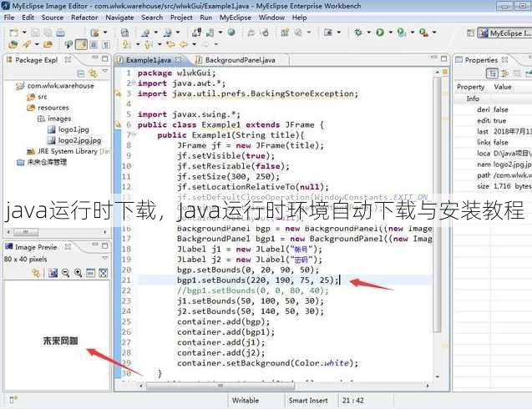Click the search flashlight toolbar icon

tap(26, 44)
